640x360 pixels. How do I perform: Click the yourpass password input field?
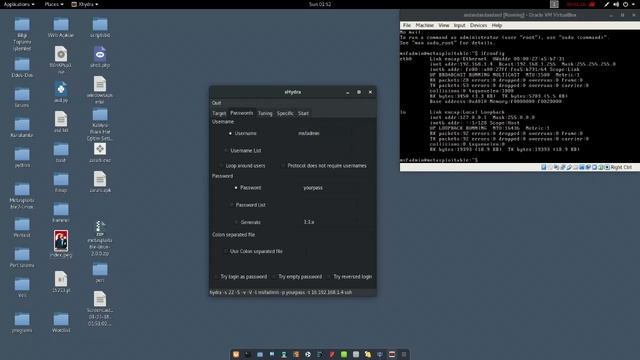[329, 188]
